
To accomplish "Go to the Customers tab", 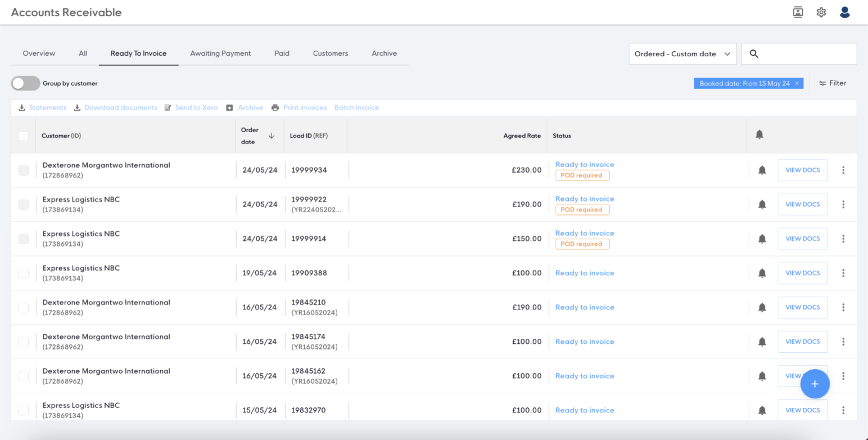I will click(331, 53).
